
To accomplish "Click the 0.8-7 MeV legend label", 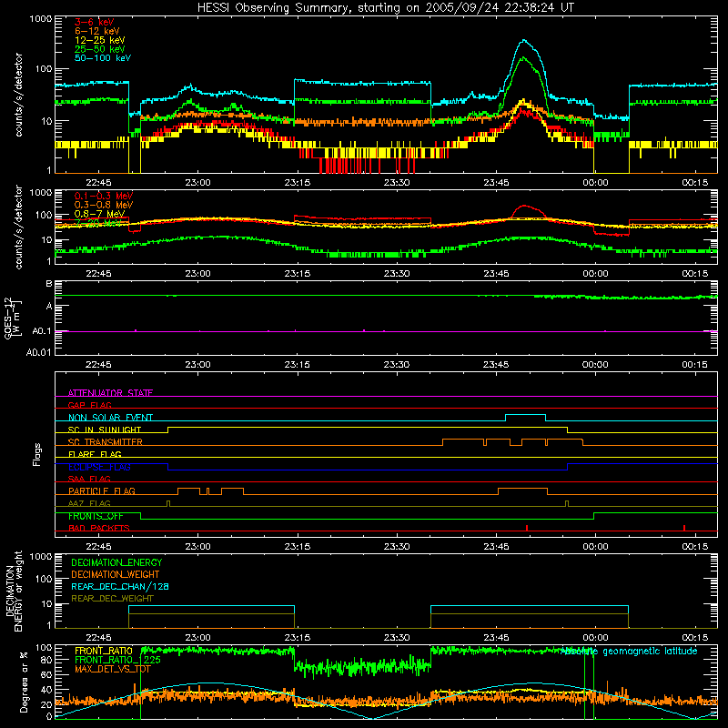I will tap(100, 214).
